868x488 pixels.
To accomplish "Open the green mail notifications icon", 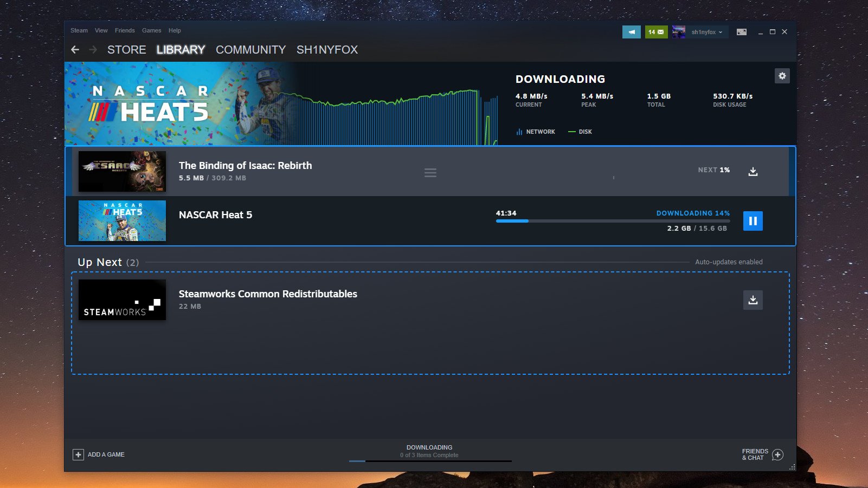I will click(655, 32).
